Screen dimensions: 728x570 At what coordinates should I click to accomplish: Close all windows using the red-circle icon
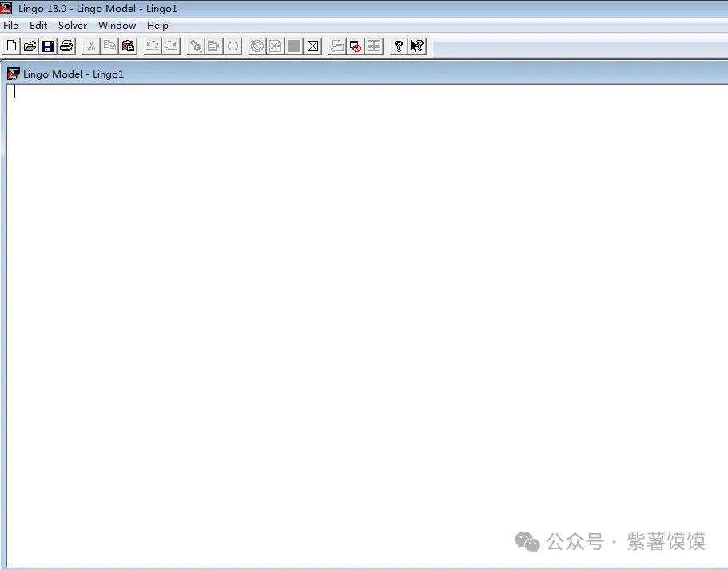pyautogui.click(x=356, y=46)
